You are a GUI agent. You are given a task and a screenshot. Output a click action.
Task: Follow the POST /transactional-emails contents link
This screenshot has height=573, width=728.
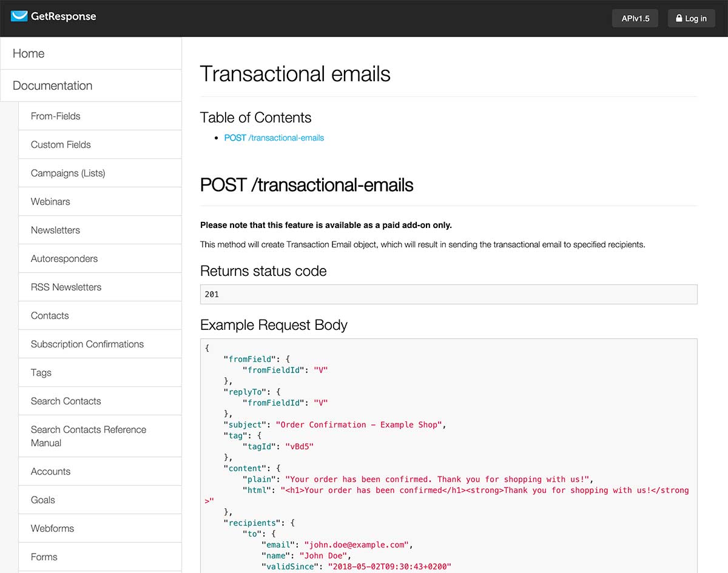274,138
